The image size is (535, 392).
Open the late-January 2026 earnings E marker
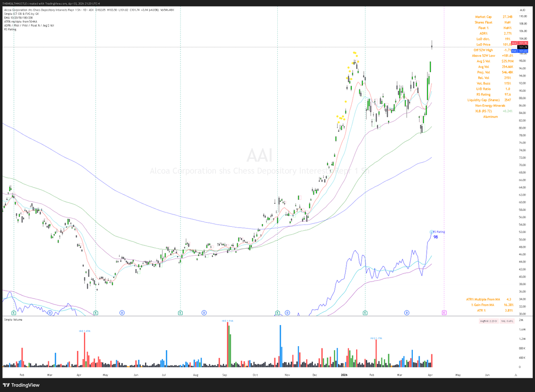[365, 313]
